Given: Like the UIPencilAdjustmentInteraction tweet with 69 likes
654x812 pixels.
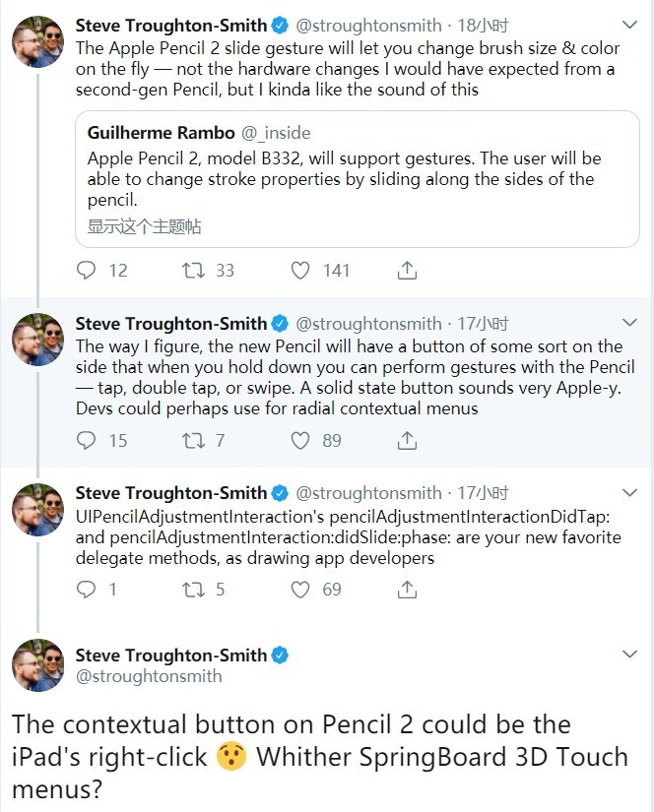Looking at the screenshot, I should tap(301, 589).
